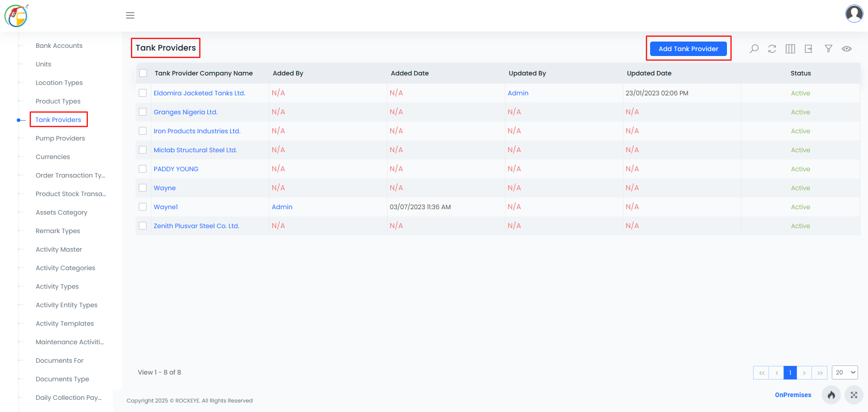Click the View 1 - 8 of 8 text

[x=159, y=372]
